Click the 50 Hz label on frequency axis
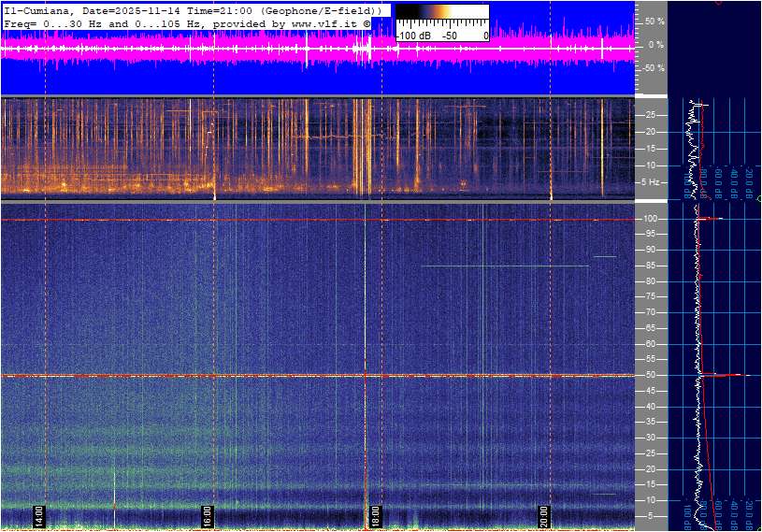The width and height of the screenshot is (762, 532). pyautogui.click(x=649, y=375)
